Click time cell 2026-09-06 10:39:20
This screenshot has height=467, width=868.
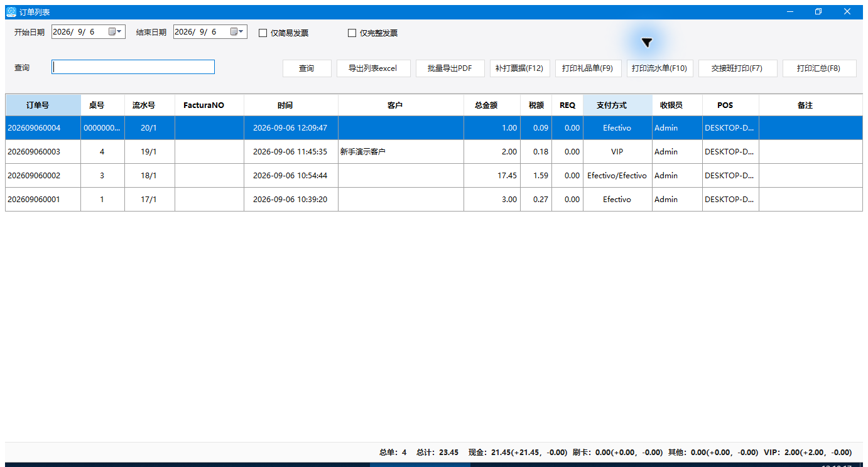tap(291, 200)
